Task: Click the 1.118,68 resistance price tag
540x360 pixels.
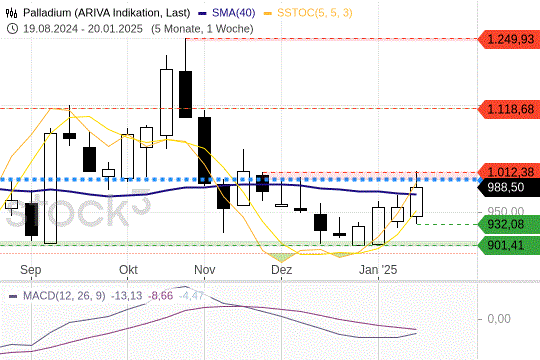Action: [509, 109]
